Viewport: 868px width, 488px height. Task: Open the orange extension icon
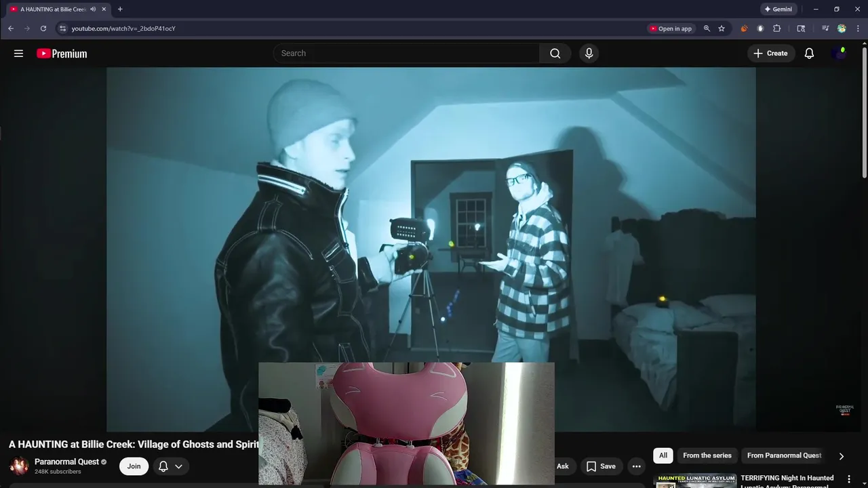[744, 28]
